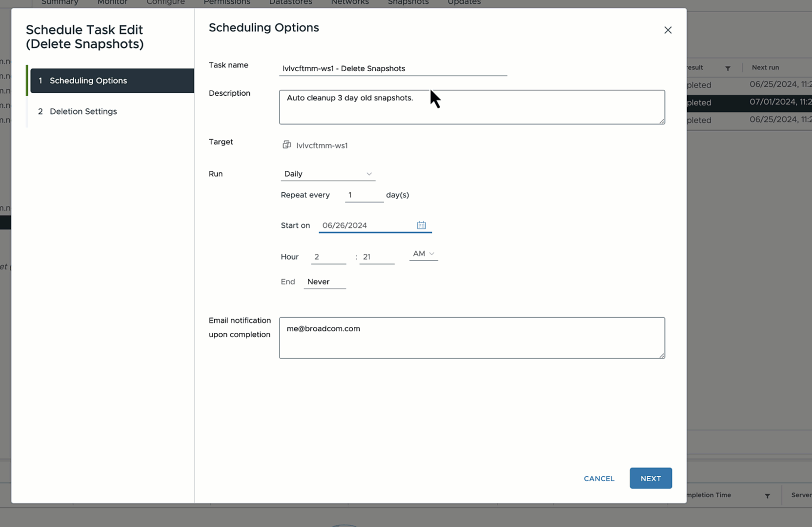Switch to Snapshots tab in background
Screen dimensions: 812x527
408,2
